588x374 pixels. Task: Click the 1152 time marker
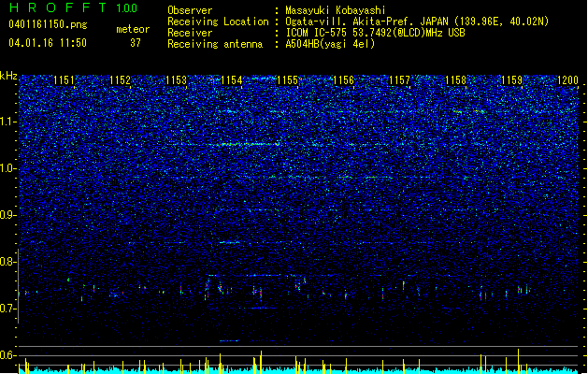pos(120,80)
